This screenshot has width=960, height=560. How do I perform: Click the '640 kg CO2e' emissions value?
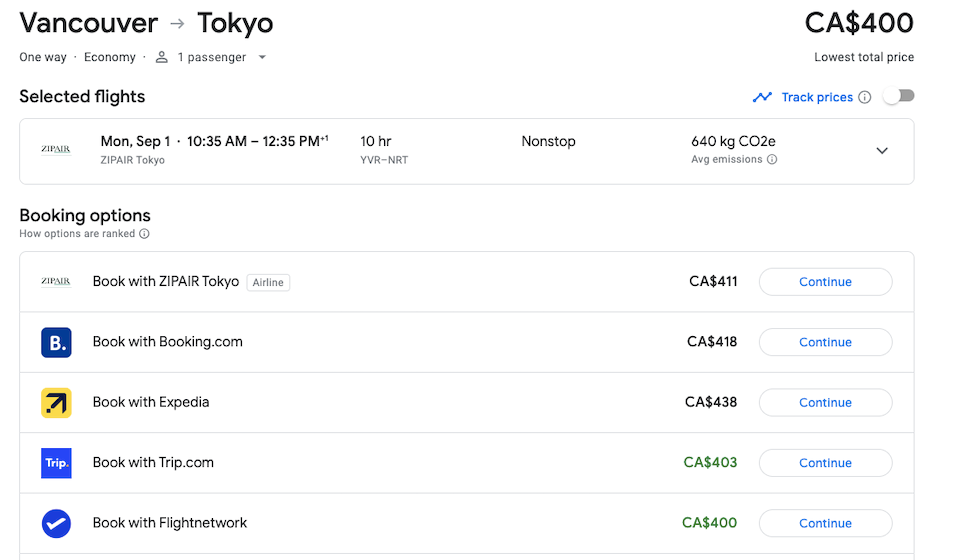733,141
